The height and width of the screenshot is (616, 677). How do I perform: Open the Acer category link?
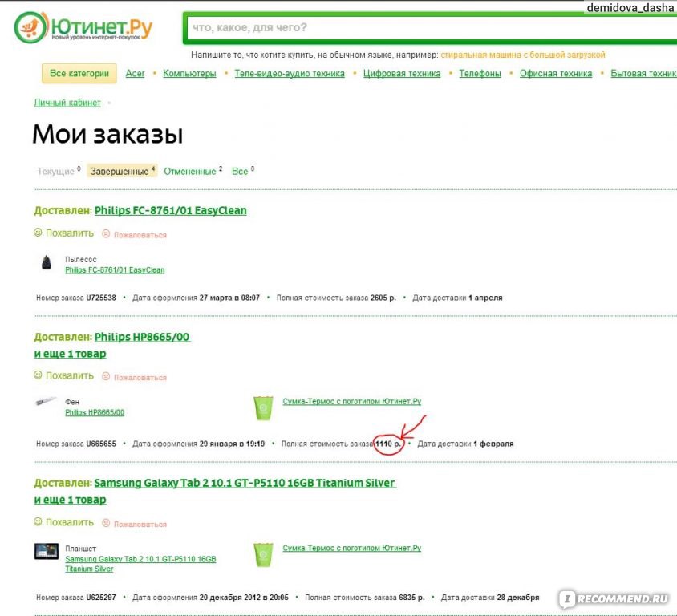pyautogui.click(x=135, y=73)
